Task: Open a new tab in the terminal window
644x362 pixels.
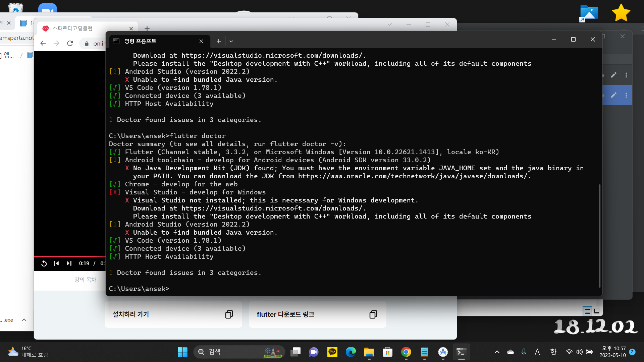Action: click(219, 41)
